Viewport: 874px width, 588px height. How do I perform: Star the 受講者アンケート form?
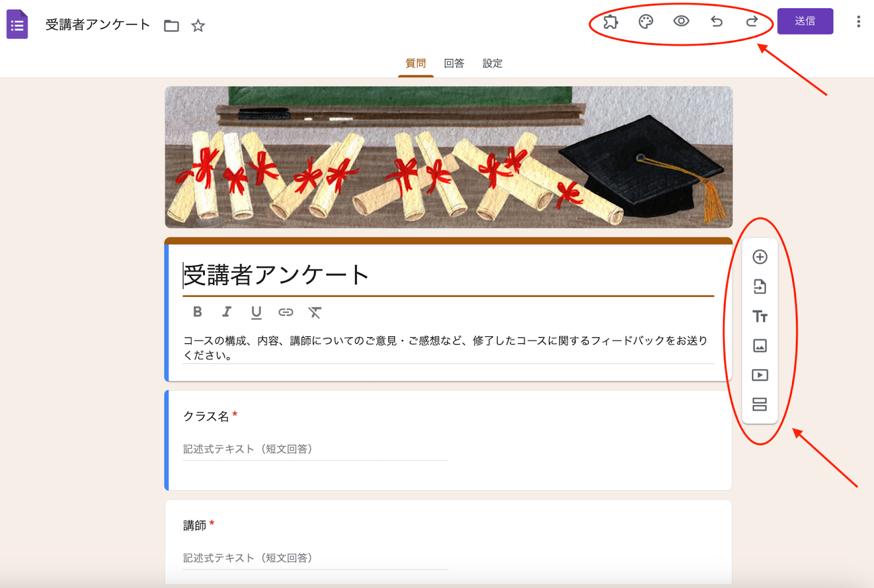pos(198,26)
